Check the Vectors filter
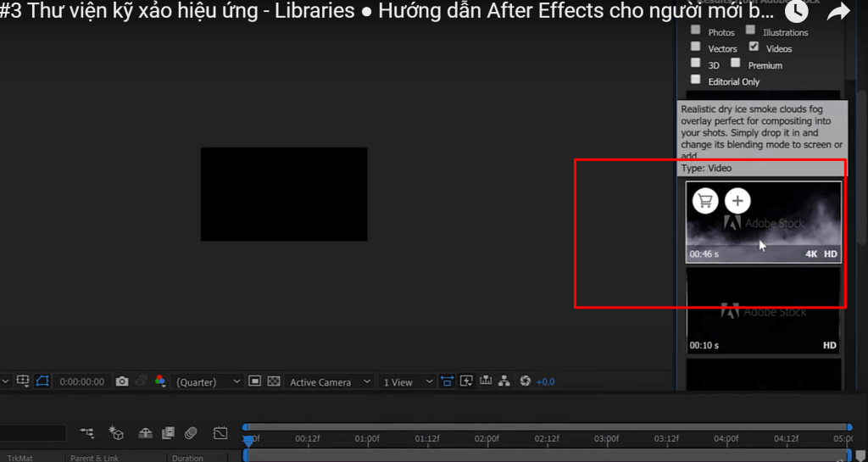Image resolution: width=868 pixels, height=462 pixels. [x=696, y=47]
